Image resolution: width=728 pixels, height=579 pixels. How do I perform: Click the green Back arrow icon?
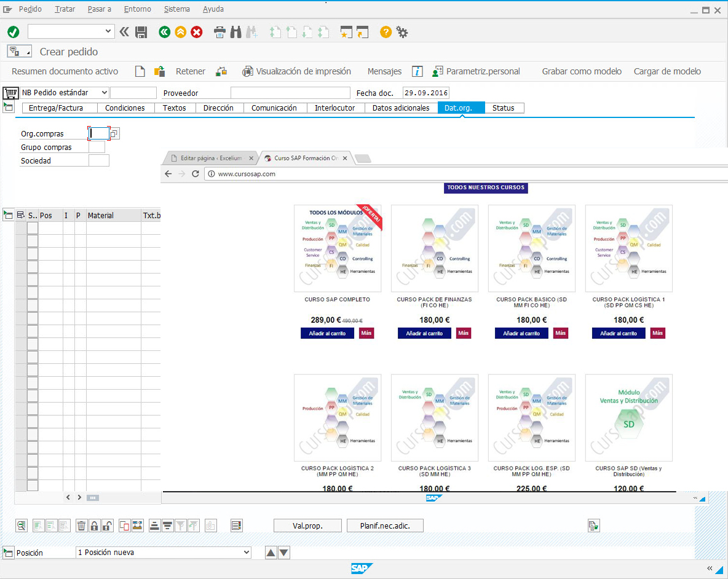(164, 32)
